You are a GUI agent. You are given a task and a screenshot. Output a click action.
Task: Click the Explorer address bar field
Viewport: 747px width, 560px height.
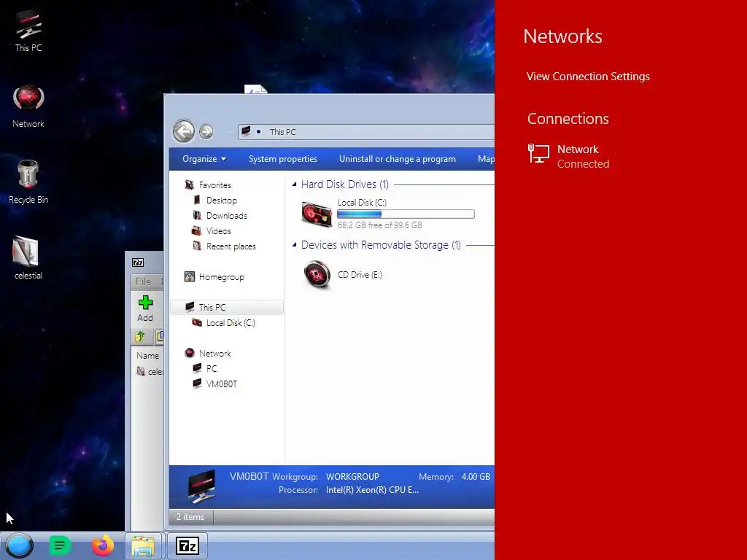[366, 131]
